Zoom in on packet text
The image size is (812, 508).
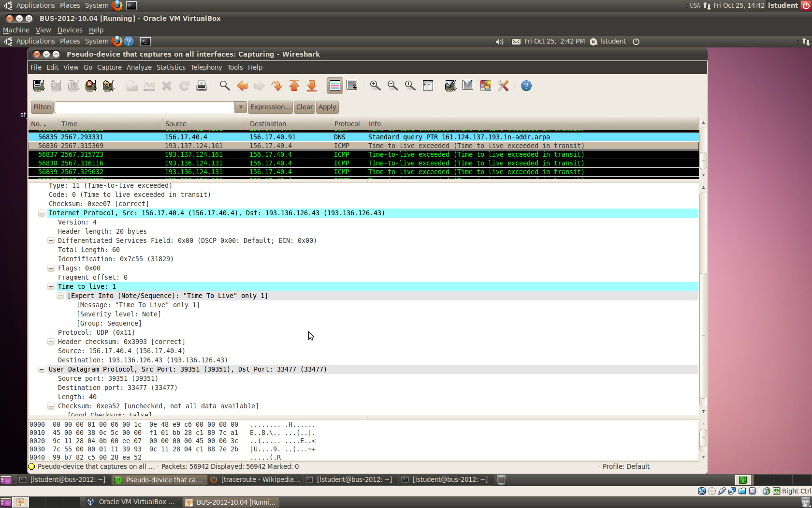375,86
